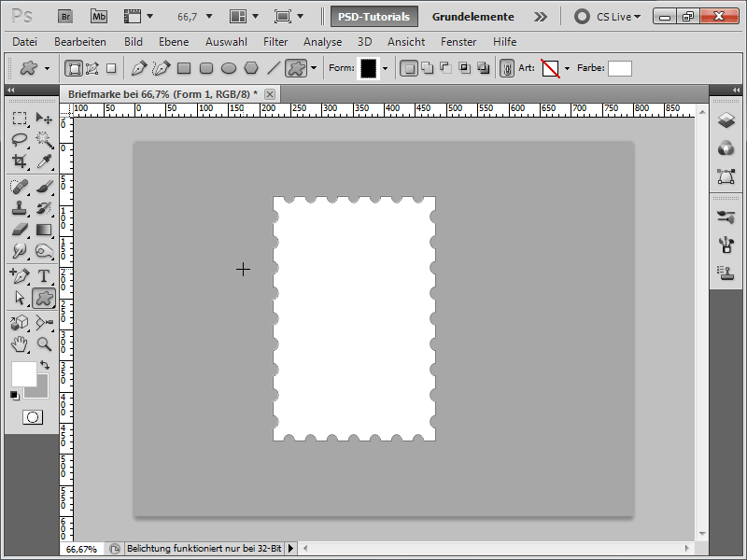The image size is (747, 560).
Task: Open the Clone Source panel icon
Action: [726, 273]
